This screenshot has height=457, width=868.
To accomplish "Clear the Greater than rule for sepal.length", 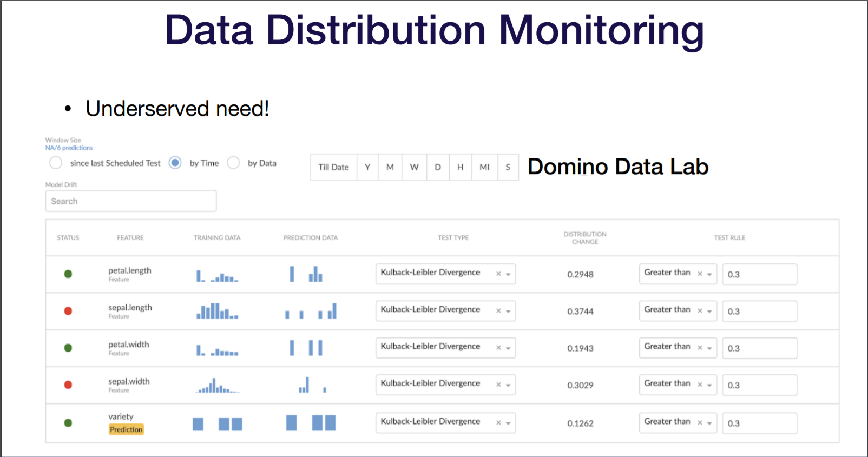I will (700, 311).
